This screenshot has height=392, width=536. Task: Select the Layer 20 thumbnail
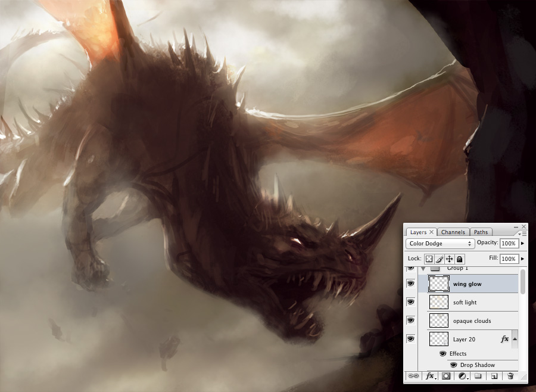click(x=439, y=339)
